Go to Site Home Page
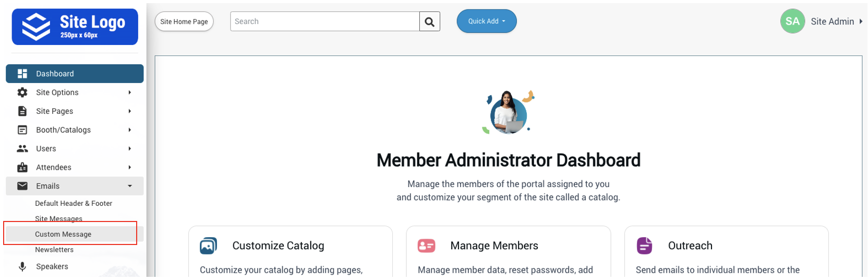Screen dimensions: 868x280 [x=184, y=21]
